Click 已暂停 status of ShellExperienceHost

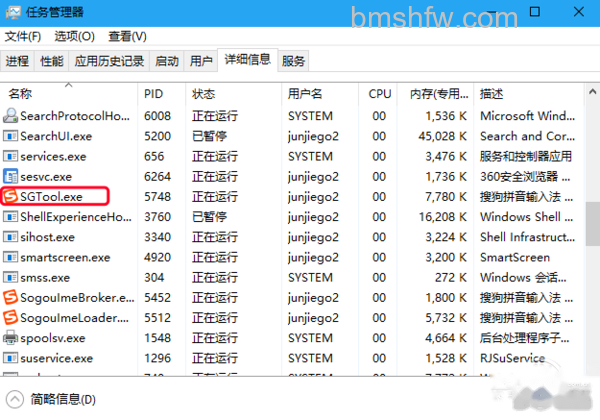(x=209, y=217)
